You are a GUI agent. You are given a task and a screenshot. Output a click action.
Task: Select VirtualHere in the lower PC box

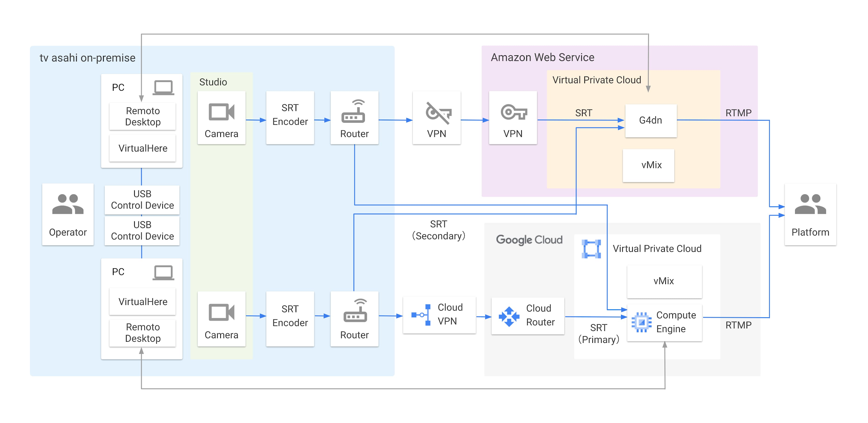(x=142, y=301)
